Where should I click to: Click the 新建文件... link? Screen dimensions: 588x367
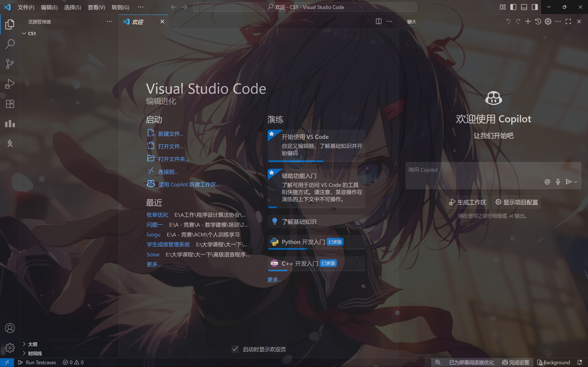(x=170, y=134)
